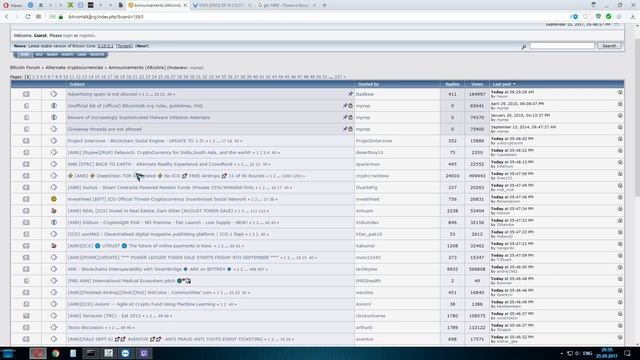Click the topic status icon on Terracoin row

pos(26,316)
